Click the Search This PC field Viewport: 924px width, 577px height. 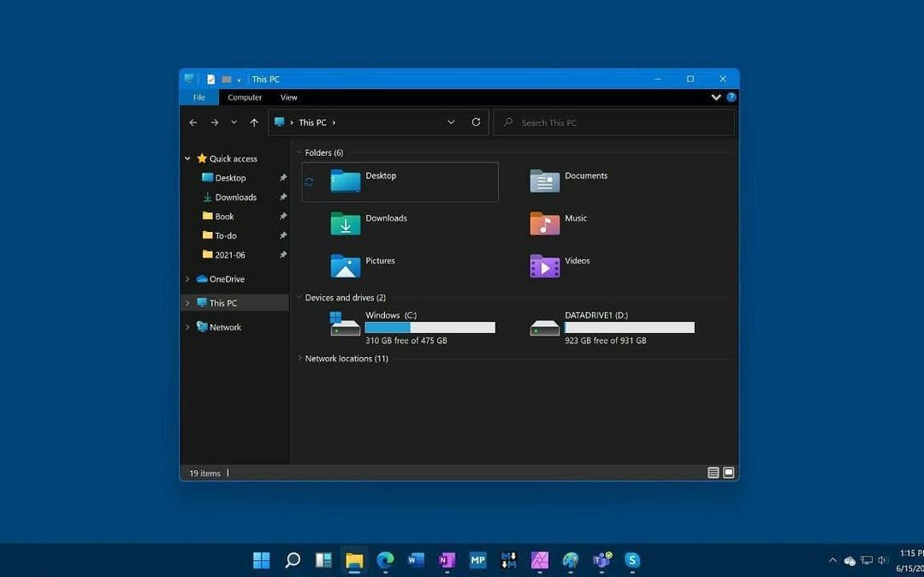[x=613, y=122]
